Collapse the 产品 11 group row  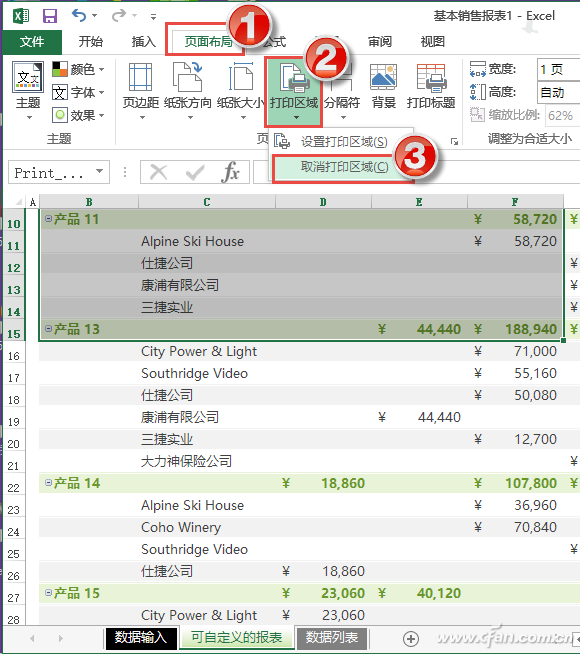click(x=48, y=219)
